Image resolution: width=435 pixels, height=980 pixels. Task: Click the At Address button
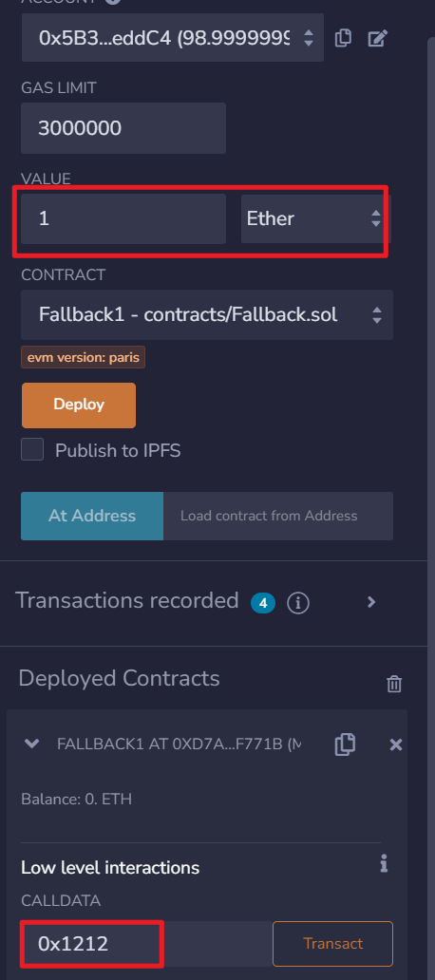92,516
